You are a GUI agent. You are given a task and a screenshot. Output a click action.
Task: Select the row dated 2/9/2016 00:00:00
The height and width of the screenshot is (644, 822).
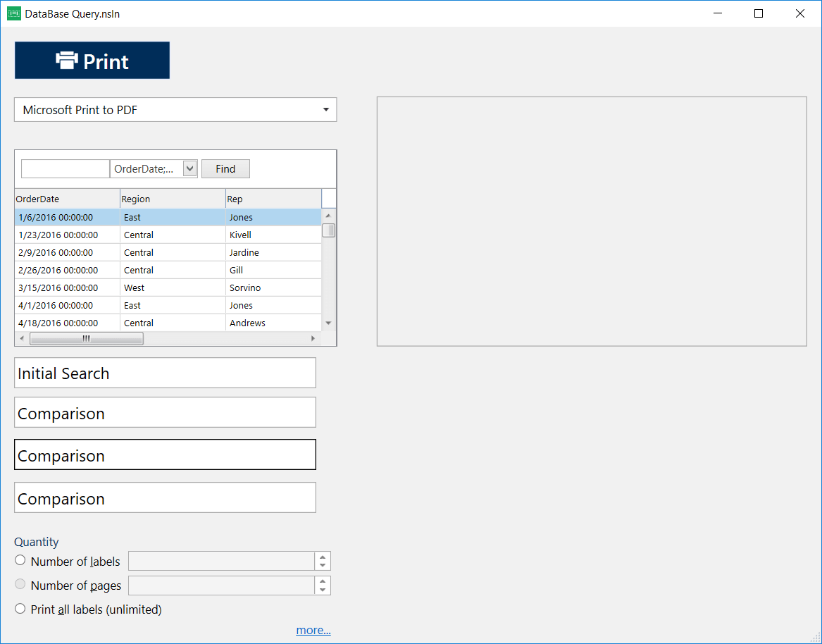coord(168,252)
